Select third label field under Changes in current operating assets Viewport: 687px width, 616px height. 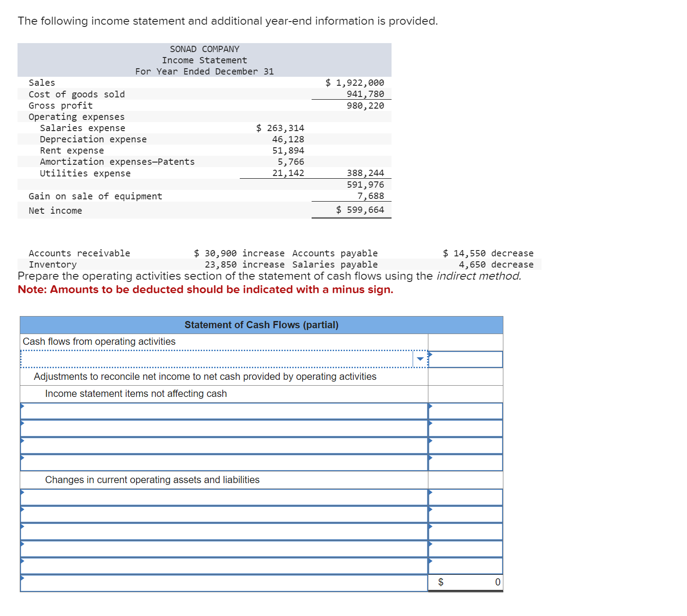coord(224,531)
